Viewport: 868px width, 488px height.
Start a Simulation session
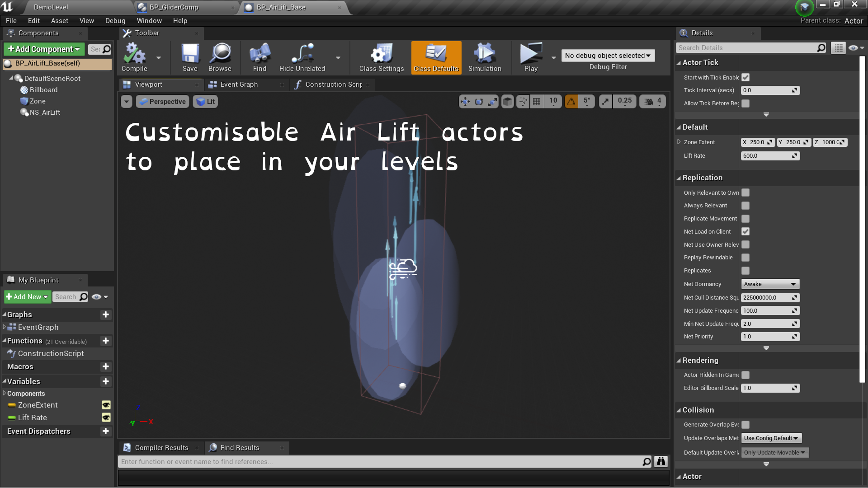(484, 57)
